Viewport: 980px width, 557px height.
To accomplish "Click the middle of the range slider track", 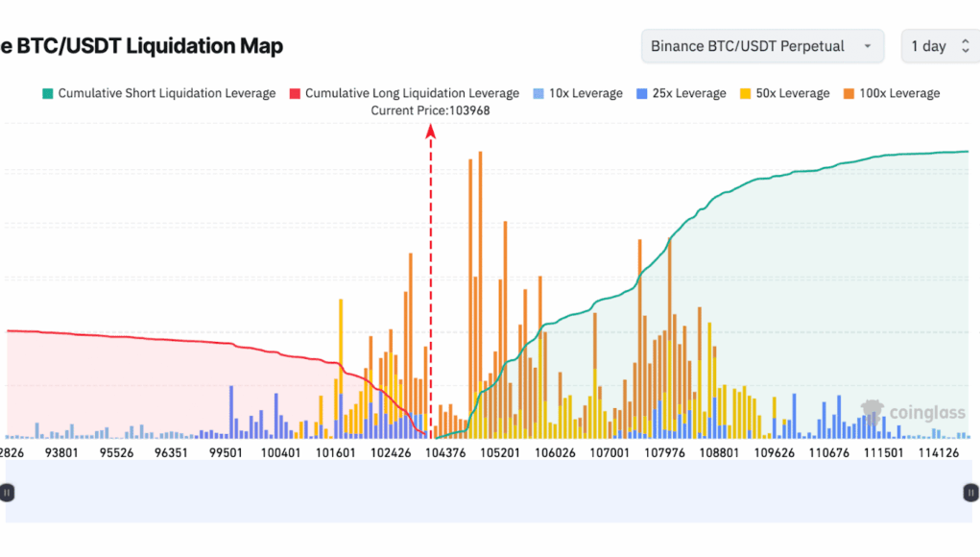I will pos(488,492).
